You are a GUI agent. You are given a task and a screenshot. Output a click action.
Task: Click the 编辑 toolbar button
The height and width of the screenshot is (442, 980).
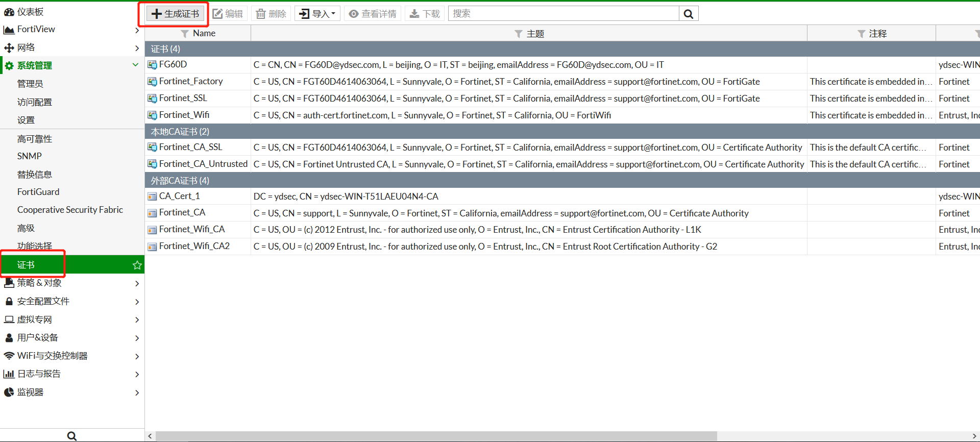[228, 14]
